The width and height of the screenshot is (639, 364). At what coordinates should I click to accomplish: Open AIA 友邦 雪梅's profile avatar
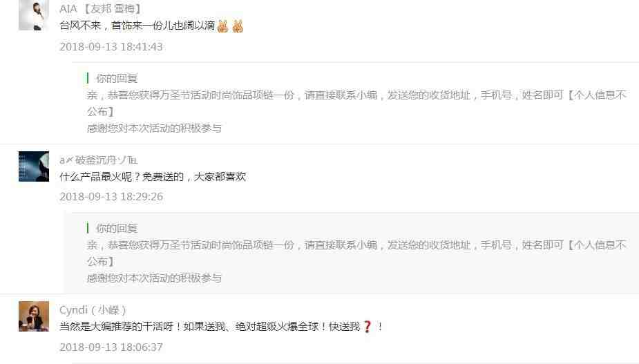(x=34, y=15)
